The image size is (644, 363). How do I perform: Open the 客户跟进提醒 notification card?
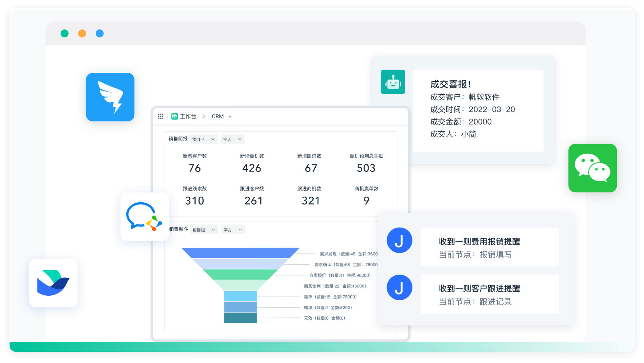point(489,294)
